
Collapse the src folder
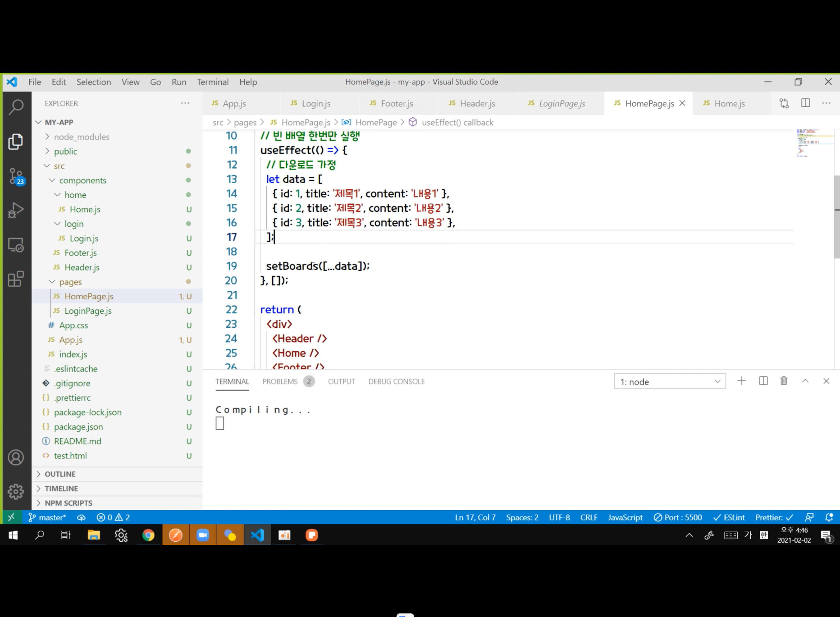tap(59, 166)
